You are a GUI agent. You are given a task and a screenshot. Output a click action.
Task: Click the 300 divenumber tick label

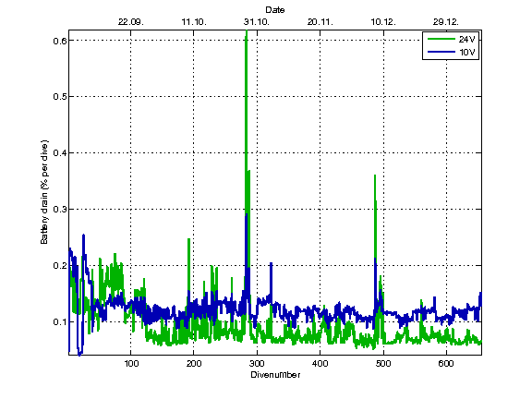pyautogui.click(x=257, y=364)
